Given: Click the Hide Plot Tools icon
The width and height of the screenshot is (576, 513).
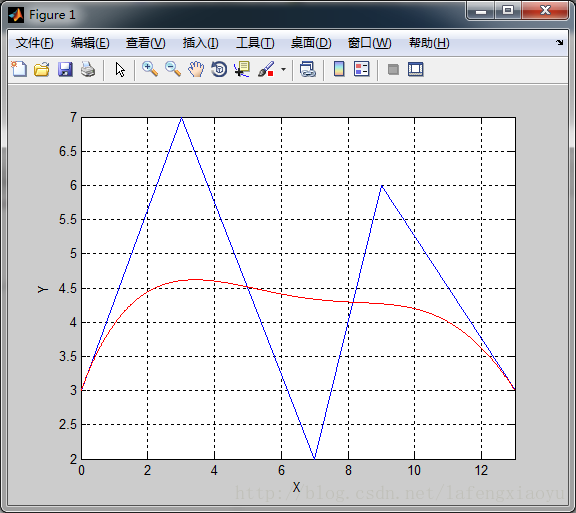Looking at the screenshot, I should pos(393,69).
